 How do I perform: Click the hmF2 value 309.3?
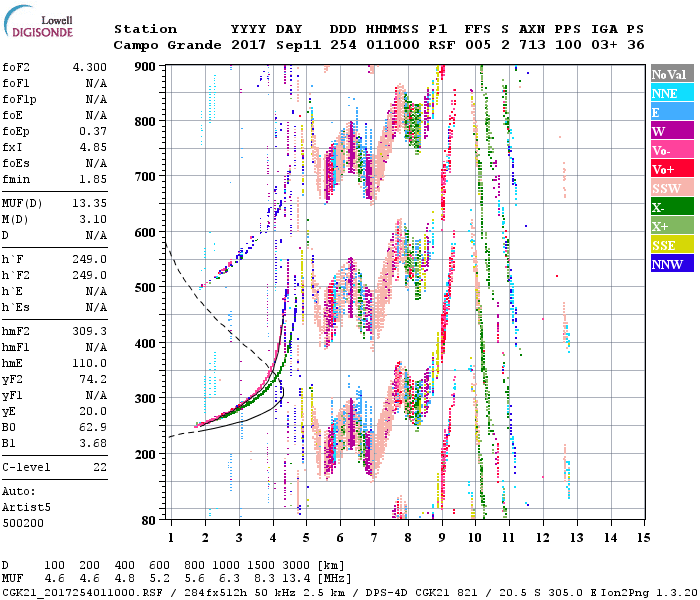pos(90,331)
